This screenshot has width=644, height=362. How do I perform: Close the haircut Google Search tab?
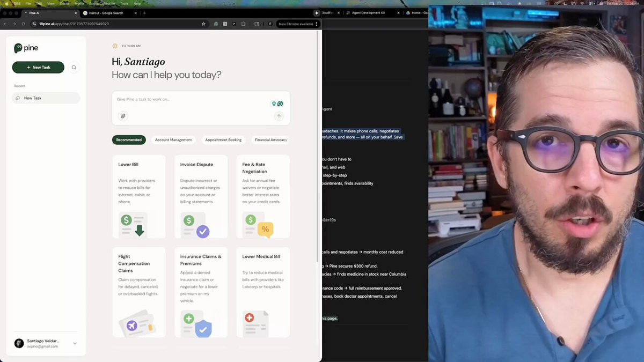(135, 12)
